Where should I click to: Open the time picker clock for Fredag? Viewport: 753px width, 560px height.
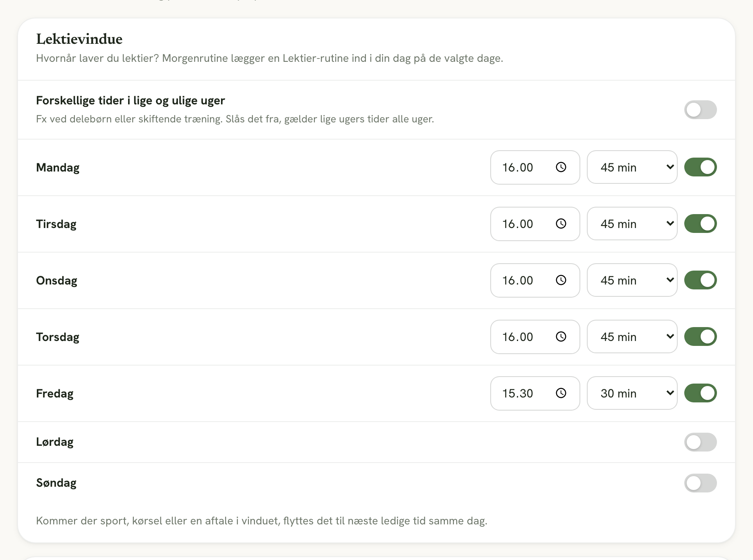click(561, 393)
